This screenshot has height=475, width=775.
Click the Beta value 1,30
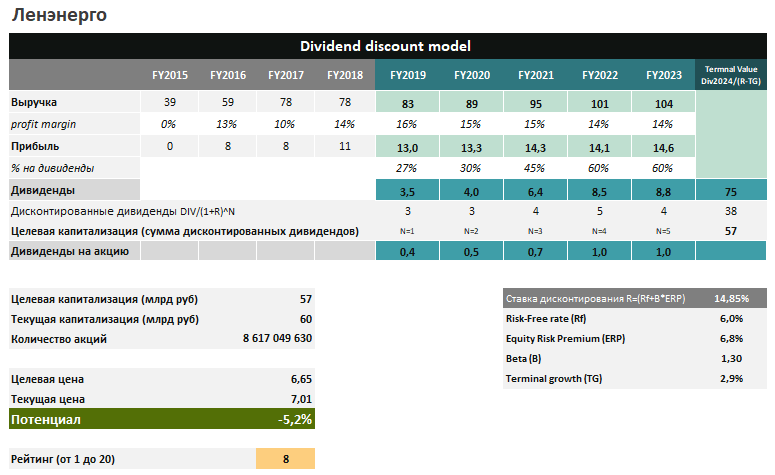(731, 358)
